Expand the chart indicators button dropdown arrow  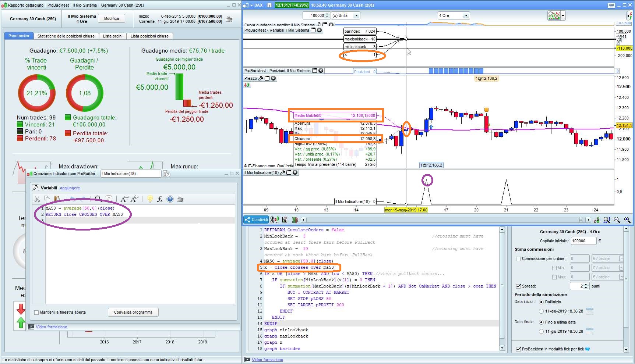pos(563,15)
